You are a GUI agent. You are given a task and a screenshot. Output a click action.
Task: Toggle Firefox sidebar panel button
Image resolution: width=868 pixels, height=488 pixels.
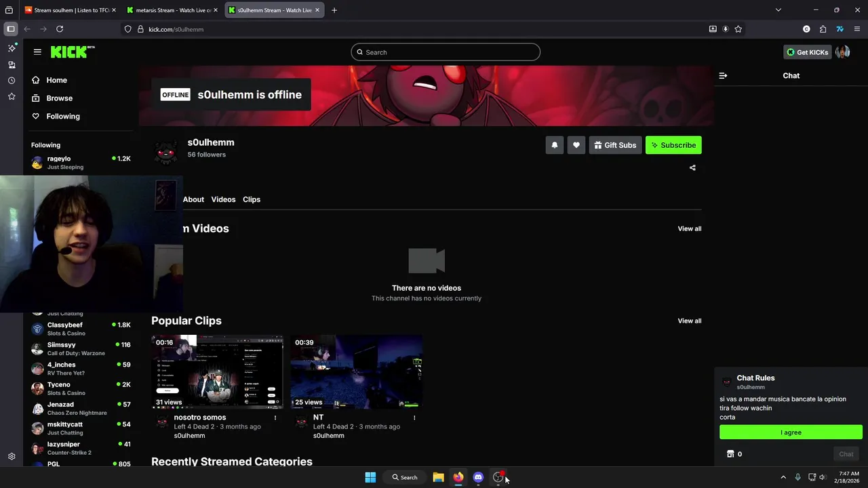coord(10,29)
